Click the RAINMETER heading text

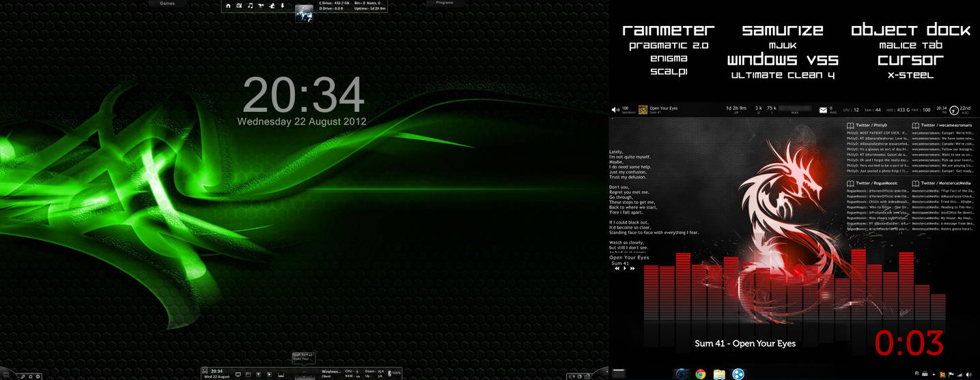(x=668, y=30)
